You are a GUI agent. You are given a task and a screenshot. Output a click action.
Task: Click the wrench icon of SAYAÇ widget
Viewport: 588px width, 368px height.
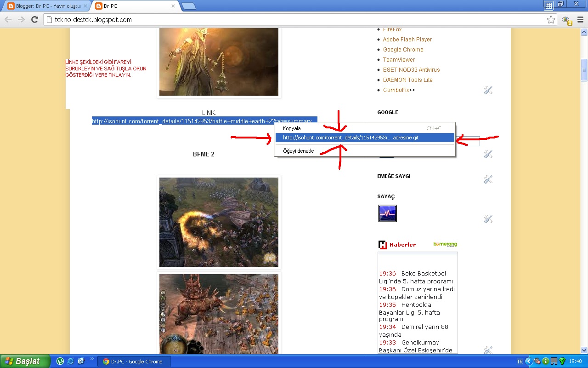tap(488, 219)
